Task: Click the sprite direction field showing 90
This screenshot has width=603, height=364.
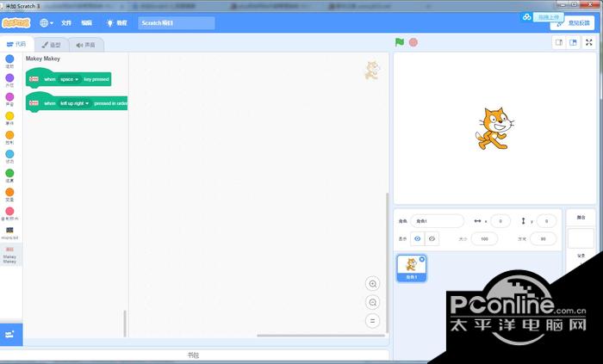Action: [x=543, y=239]
